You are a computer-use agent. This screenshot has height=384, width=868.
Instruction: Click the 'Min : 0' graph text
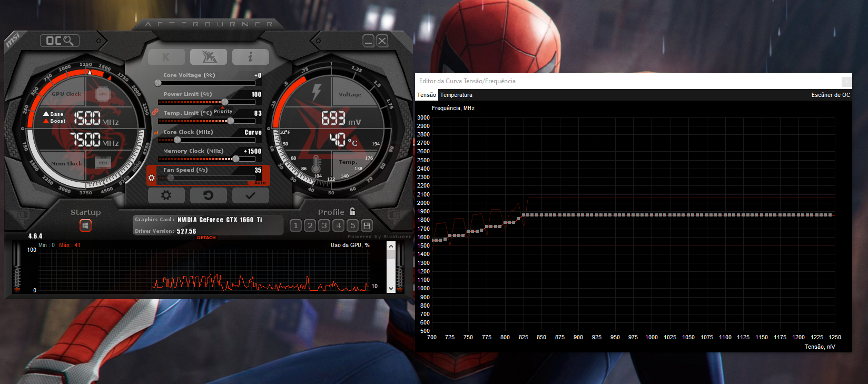[46, 245]
